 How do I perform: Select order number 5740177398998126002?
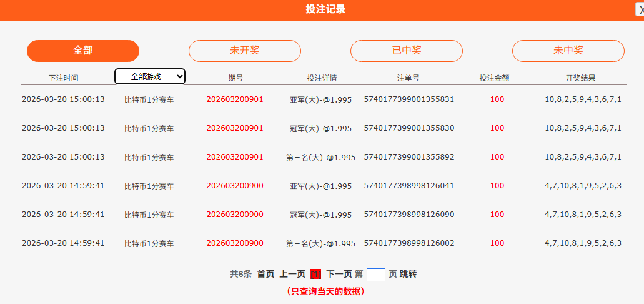[409, 243]
